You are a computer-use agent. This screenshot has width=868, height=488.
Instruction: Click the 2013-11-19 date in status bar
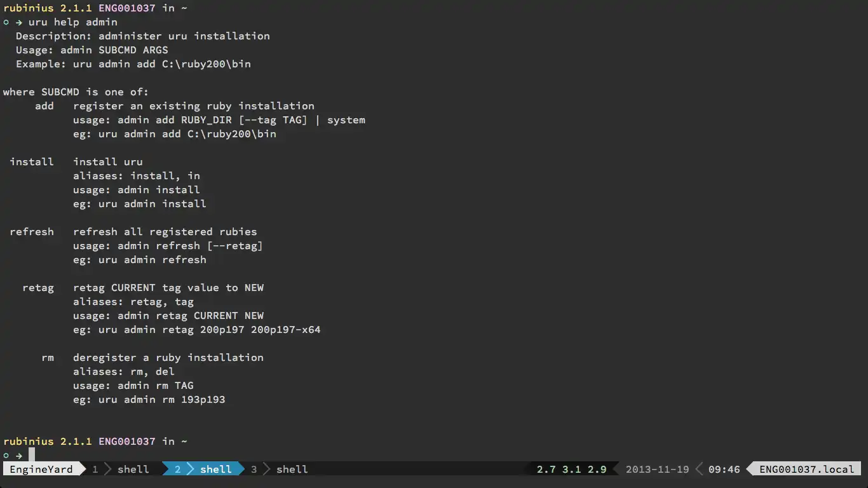click(657, 470)
